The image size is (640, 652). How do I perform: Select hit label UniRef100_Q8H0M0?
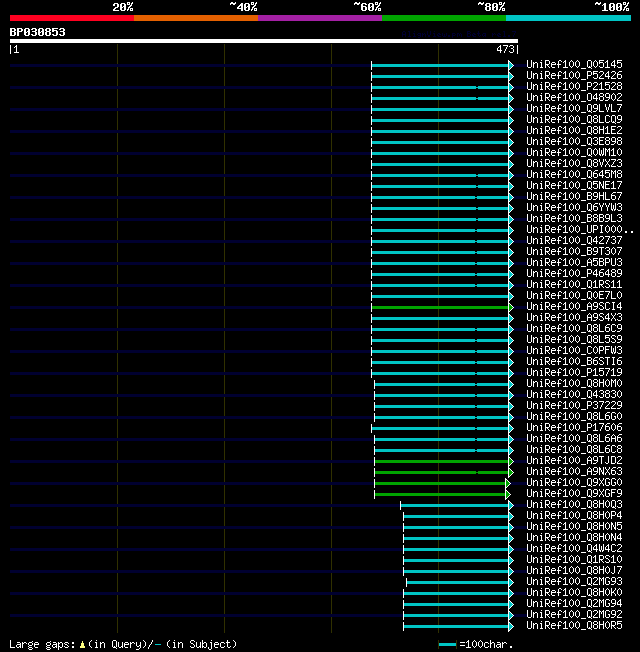pyautogui.click(x=574, y=383)
